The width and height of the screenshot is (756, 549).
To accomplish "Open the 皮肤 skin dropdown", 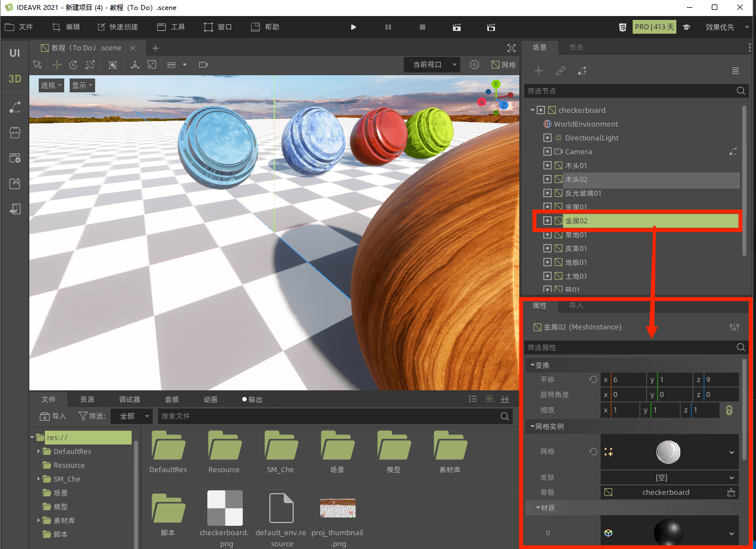I will 670,478.
